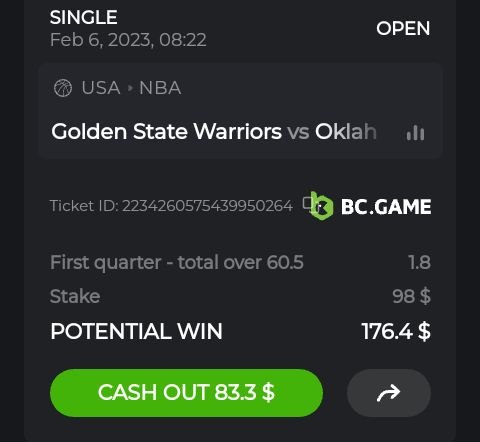Viewport: 480px width, 442px height.
Task: Select the NBA league breadcrumb
Action: click(160, 88)
